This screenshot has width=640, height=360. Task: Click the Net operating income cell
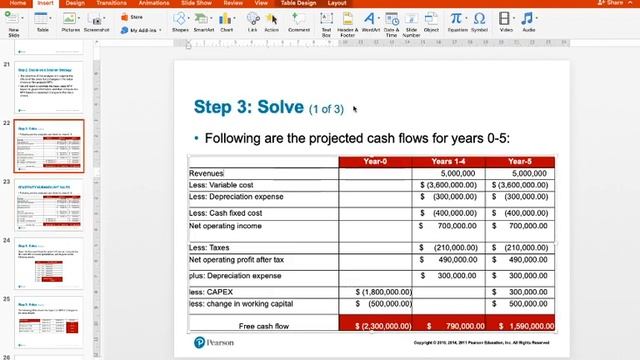pos(263,231)
